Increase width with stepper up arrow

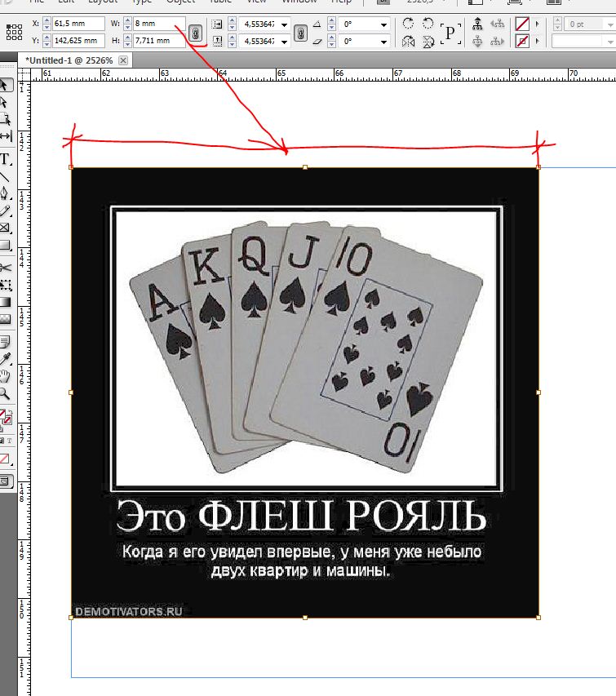(128, 20)
